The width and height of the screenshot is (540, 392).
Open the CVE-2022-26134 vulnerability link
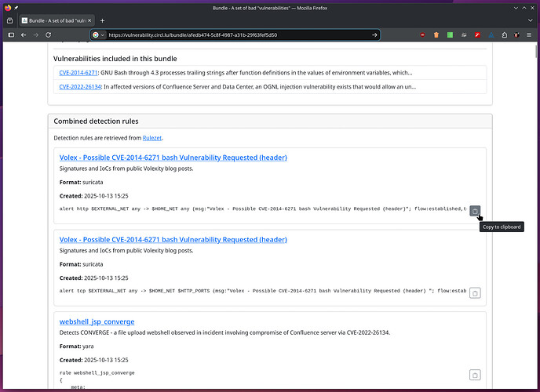(78, 86)
